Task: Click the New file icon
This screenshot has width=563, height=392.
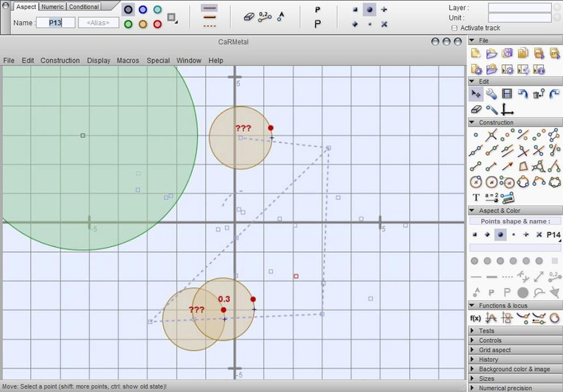Action: click(x=476, y=53)
